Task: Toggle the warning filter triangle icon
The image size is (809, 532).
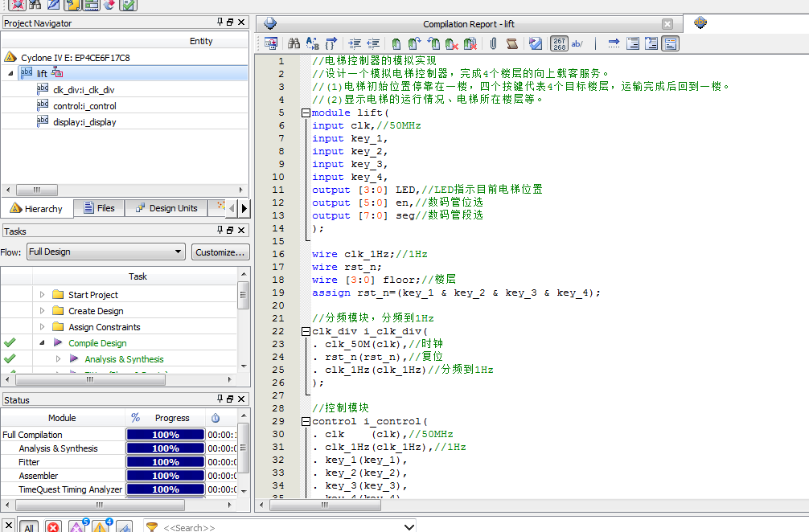Action: pos(100,527)
